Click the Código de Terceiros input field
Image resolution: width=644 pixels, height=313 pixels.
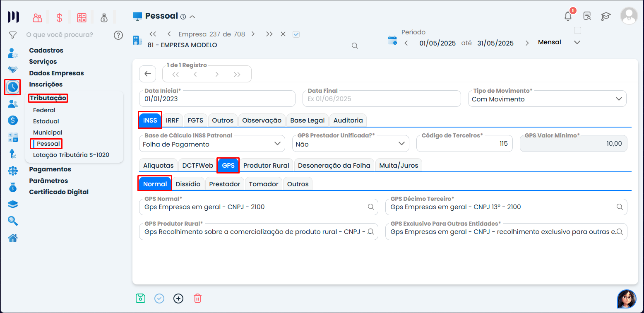464,144
